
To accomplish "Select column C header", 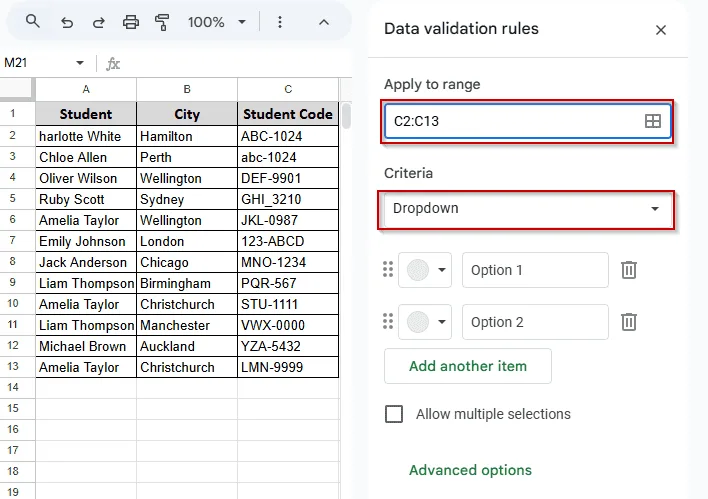I will point(288,89).
